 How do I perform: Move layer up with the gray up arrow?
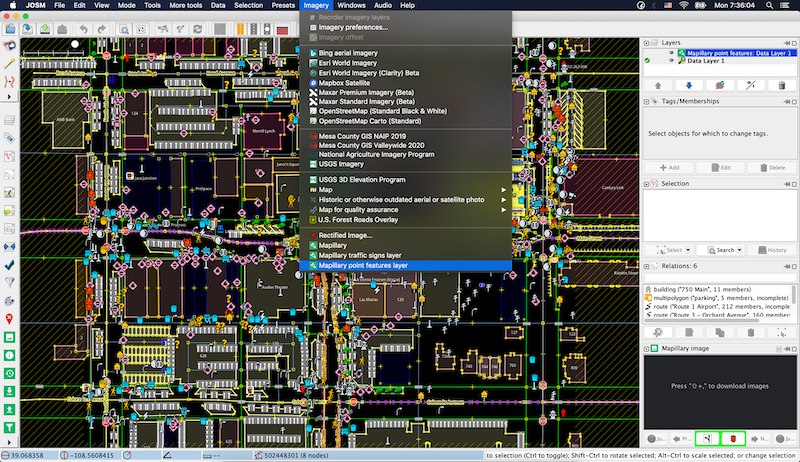[658, 86]
